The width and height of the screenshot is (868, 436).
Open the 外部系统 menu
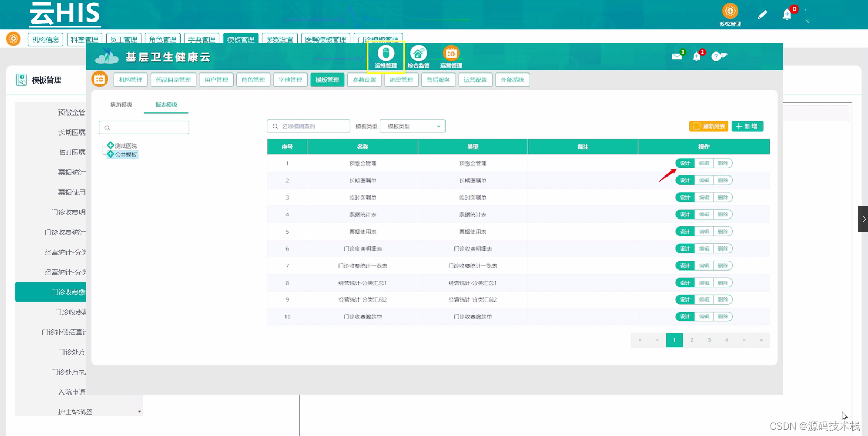tap(512, 80)
